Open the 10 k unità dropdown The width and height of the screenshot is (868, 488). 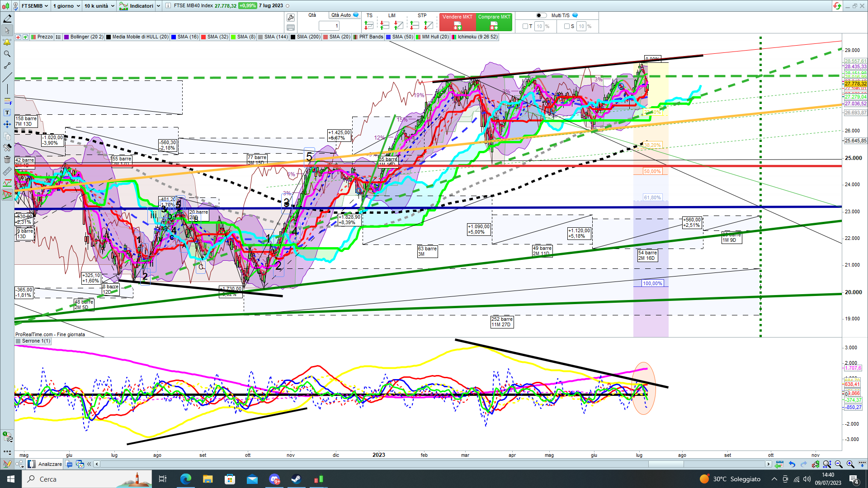(x=99, y=6)
